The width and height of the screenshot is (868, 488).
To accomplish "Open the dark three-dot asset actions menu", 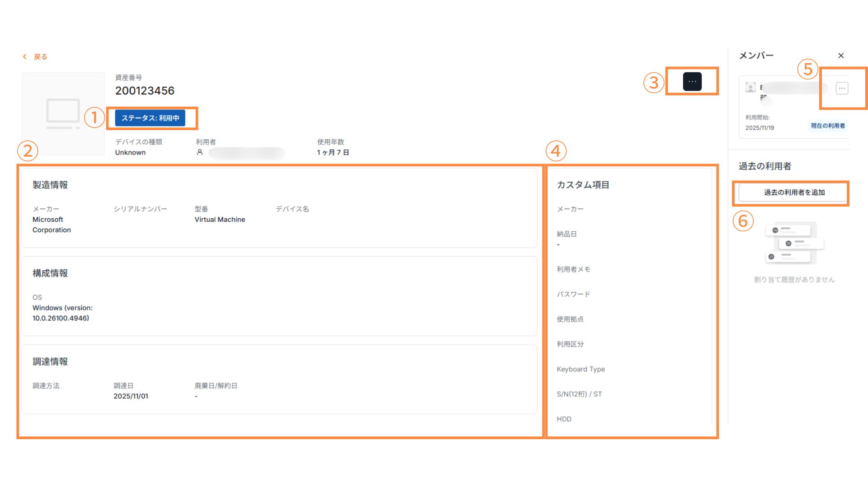I will click(x=692, y=82).
